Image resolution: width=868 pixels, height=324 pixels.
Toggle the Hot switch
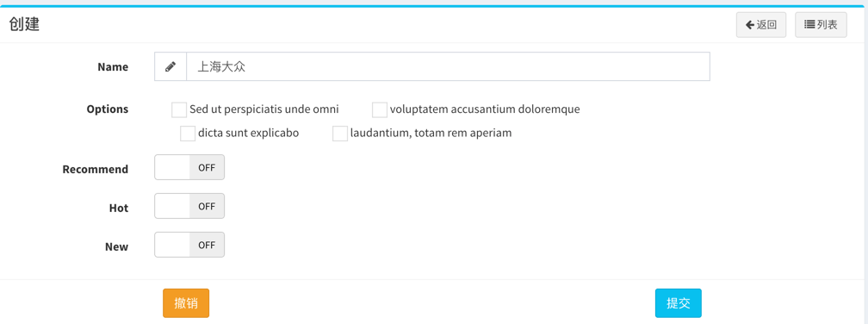pos(189,206)
